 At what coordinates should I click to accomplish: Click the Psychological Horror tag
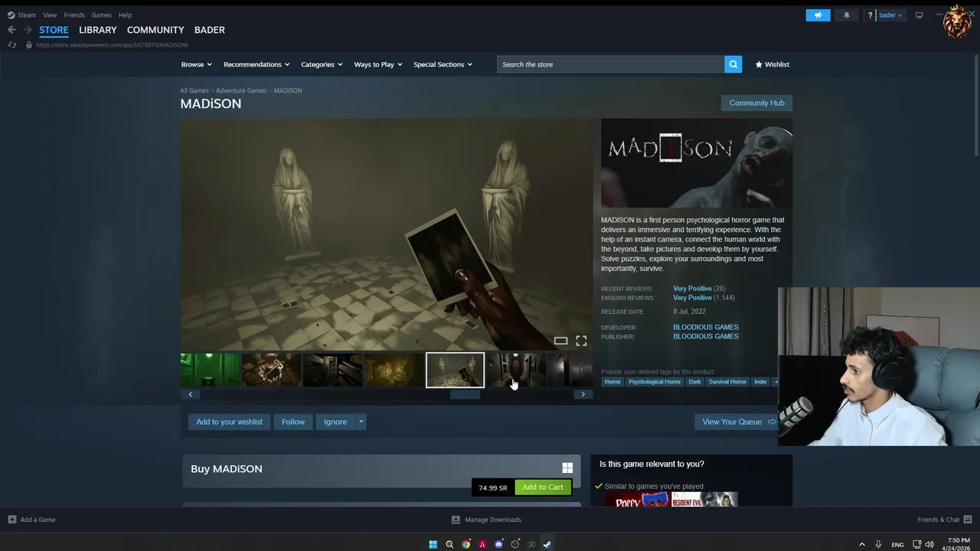655,382
